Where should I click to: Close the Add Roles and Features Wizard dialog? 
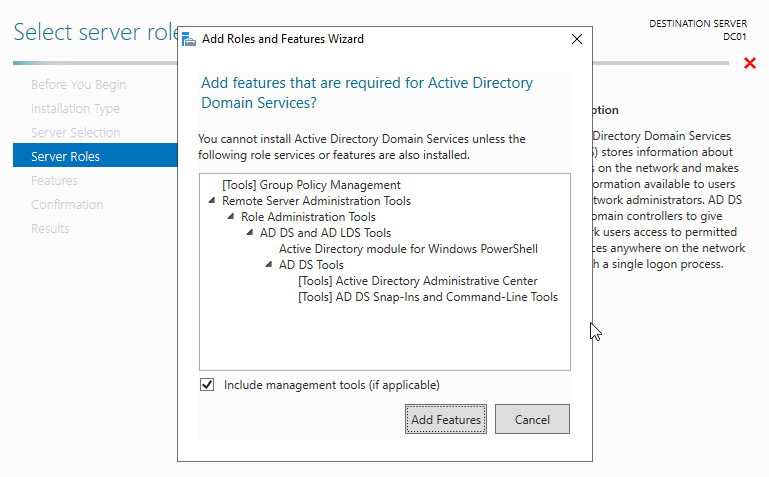(x=577, y=39)
